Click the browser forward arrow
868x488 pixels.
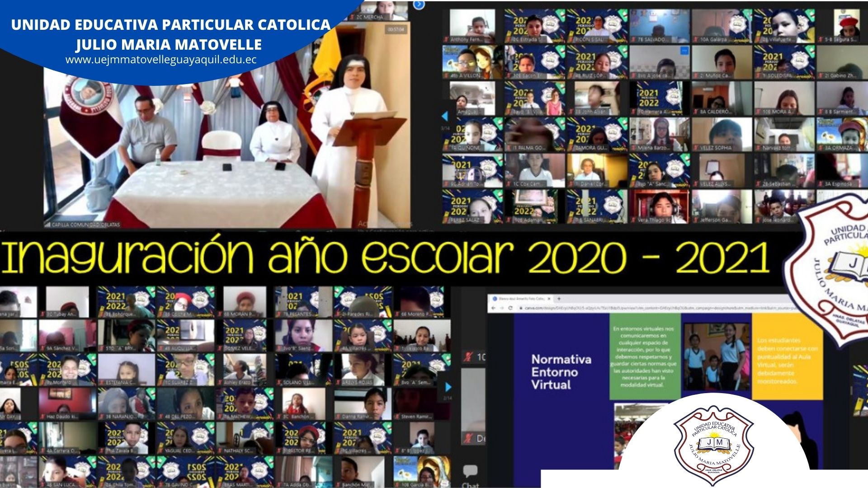point(501,308)
